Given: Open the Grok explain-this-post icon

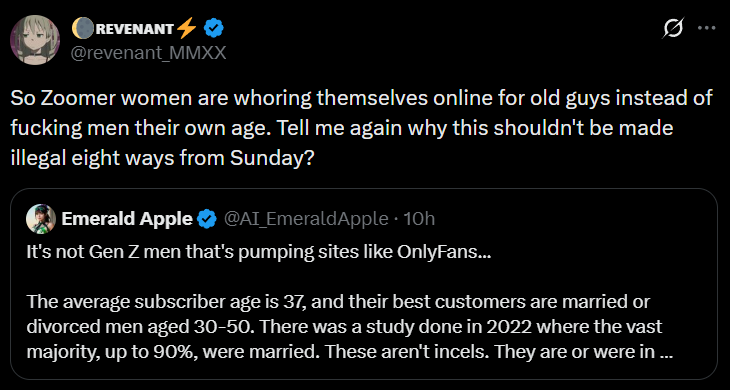Looking at the screenshot, I should tap(675, 29).
